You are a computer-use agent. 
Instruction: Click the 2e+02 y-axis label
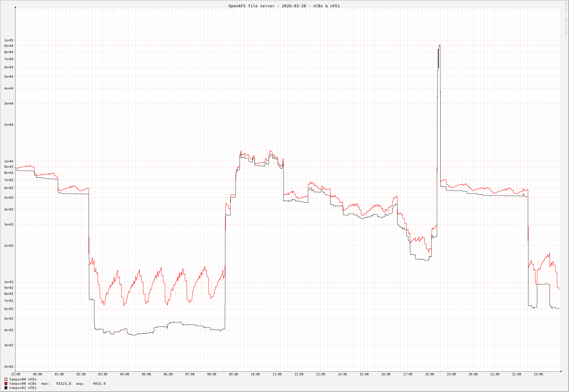click(x=9, y=367)
